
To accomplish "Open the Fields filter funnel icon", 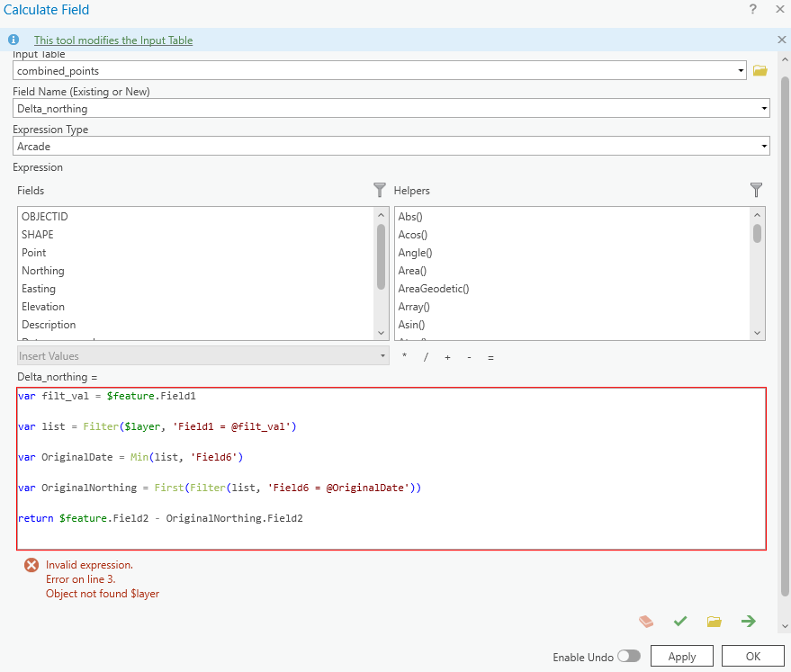I will pos(380,190).
